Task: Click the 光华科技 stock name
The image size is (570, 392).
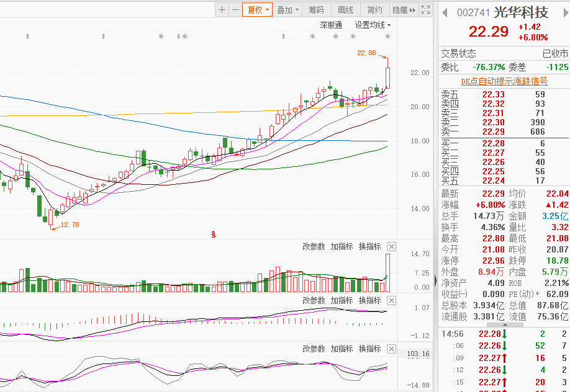Action: click(521, 13)
